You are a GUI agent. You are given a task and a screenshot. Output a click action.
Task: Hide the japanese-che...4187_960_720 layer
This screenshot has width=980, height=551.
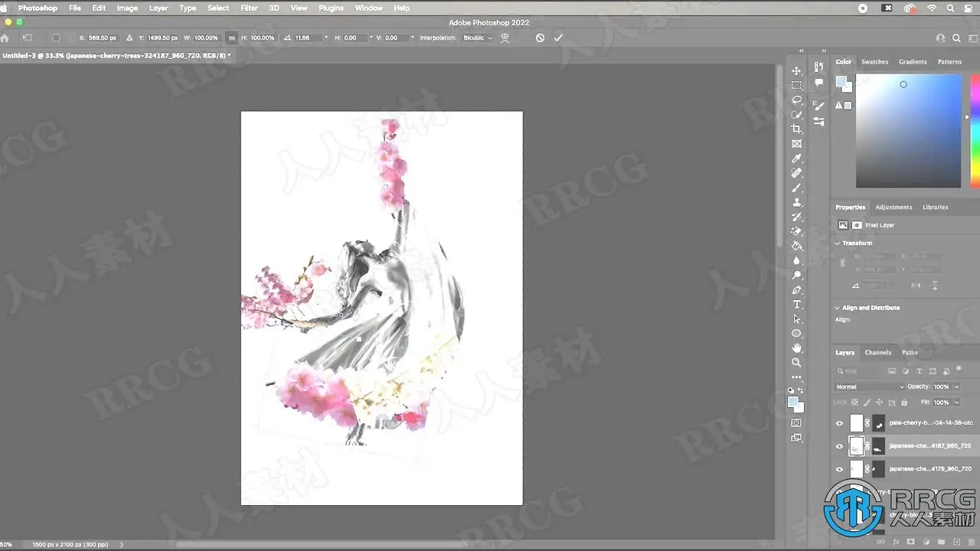coord(839,446)
